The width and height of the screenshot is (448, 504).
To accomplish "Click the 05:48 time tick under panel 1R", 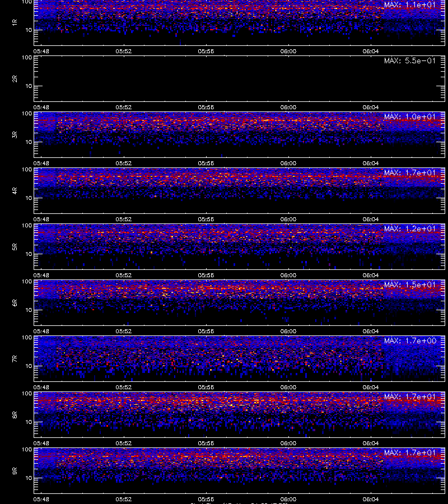I will [41, 51].
